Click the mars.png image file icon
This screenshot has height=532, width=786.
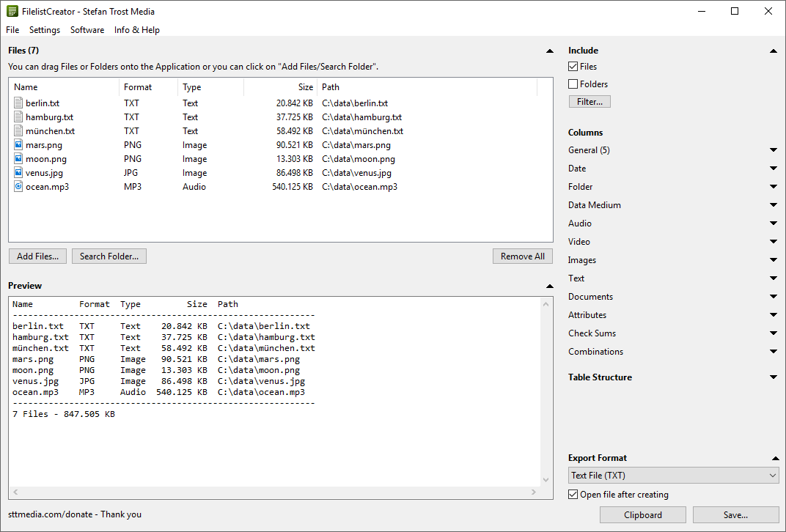click(18, 144)
